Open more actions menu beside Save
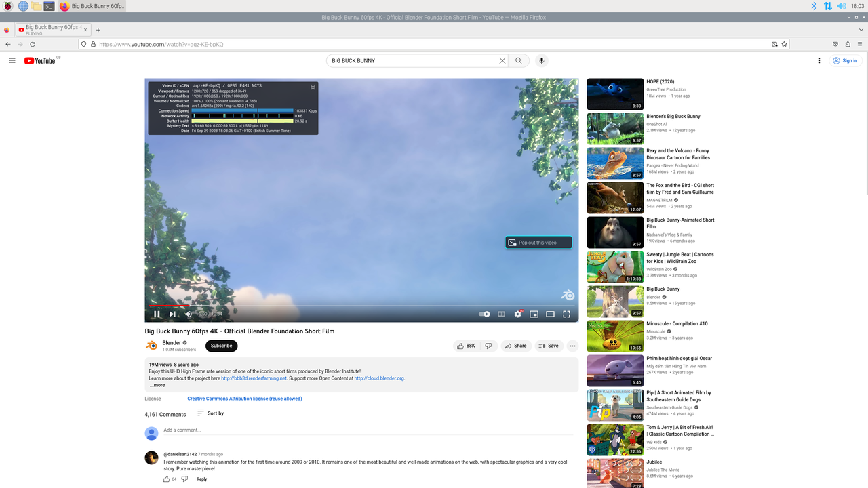 click(x=572, y=346)
